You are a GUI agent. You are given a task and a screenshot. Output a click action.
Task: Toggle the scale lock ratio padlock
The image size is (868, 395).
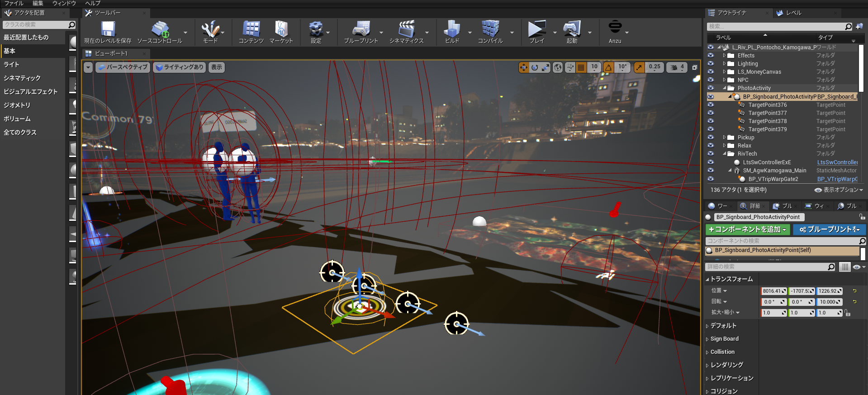(847, 313)
